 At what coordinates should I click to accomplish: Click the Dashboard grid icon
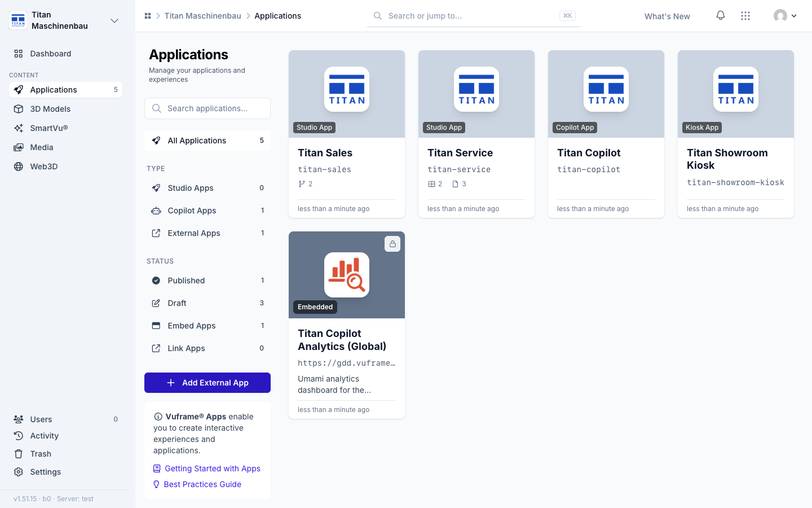click(x=19, y=54)
